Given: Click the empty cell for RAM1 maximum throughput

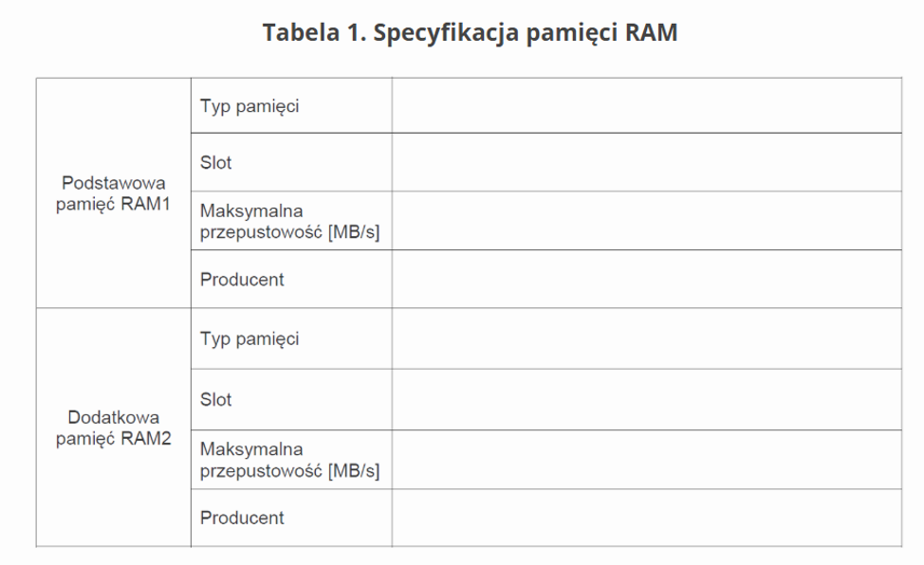Looking at the screenshot, I should point(646,221).
